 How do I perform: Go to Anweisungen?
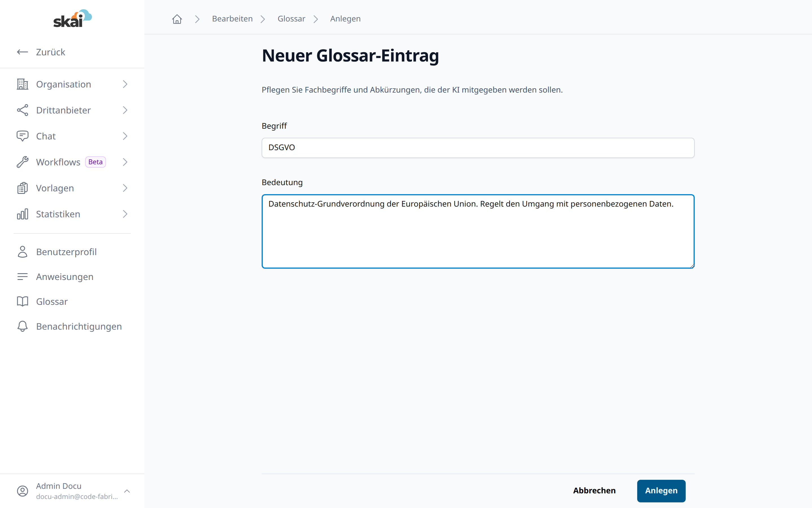72,277
